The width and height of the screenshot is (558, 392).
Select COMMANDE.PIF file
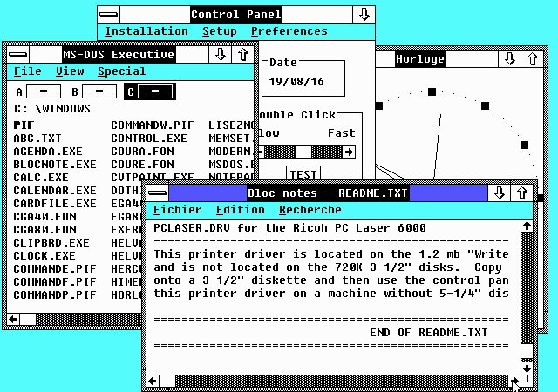tap(55, 268)
